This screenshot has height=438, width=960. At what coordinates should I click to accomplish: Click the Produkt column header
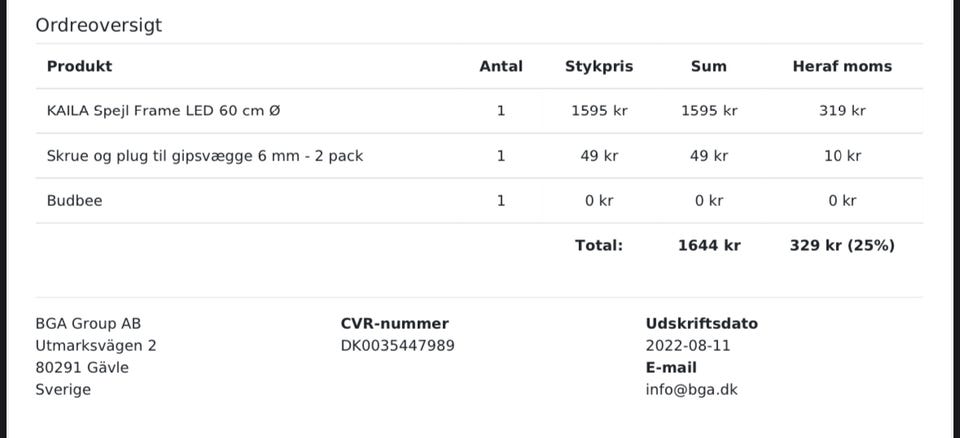coord(79,66)
